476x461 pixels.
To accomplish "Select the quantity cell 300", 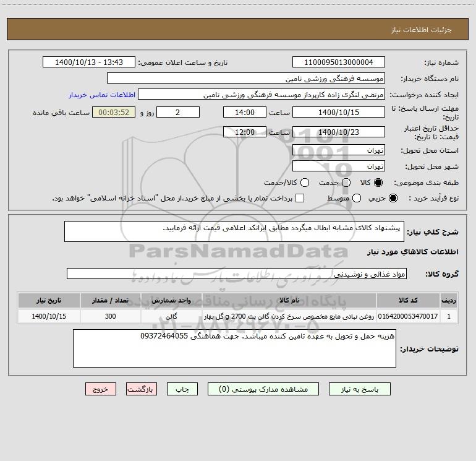I will tap(110, 316).
